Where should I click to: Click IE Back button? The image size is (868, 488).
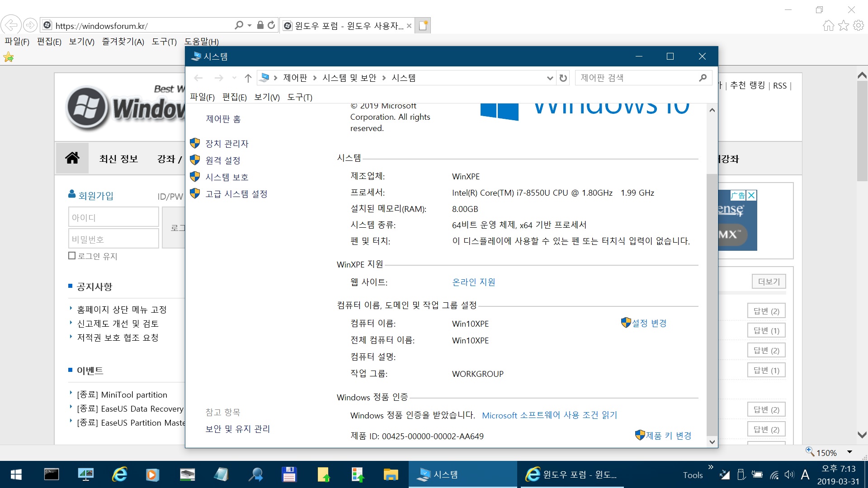pyautogui.click(x=11, y=25)
